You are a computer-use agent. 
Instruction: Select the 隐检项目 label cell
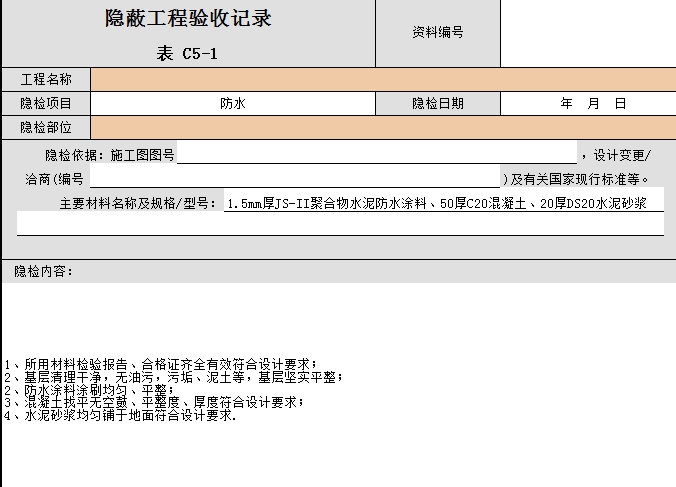point(46,103)
